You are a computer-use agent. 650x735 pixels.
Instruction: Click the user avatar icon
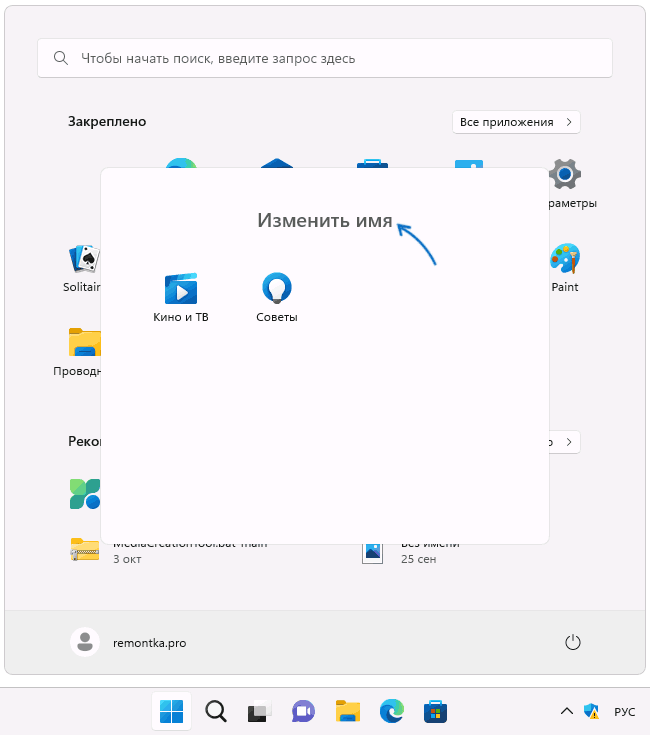pos(85,642)
